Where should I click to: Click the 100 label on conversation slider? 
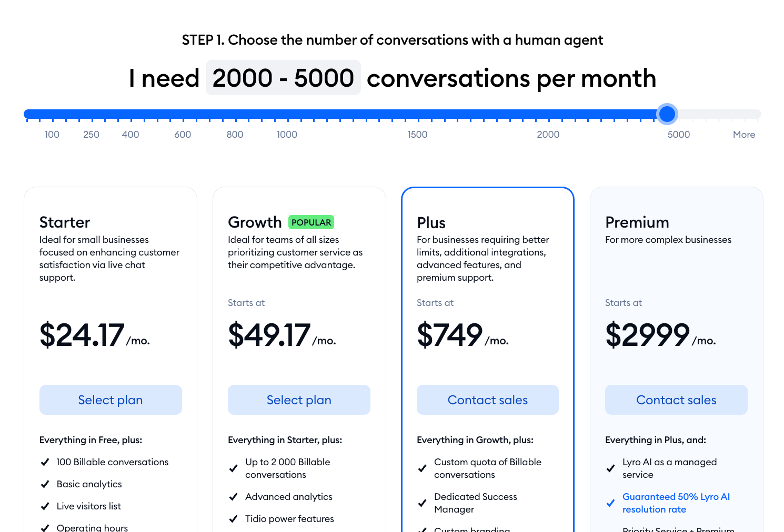(52, 135)
